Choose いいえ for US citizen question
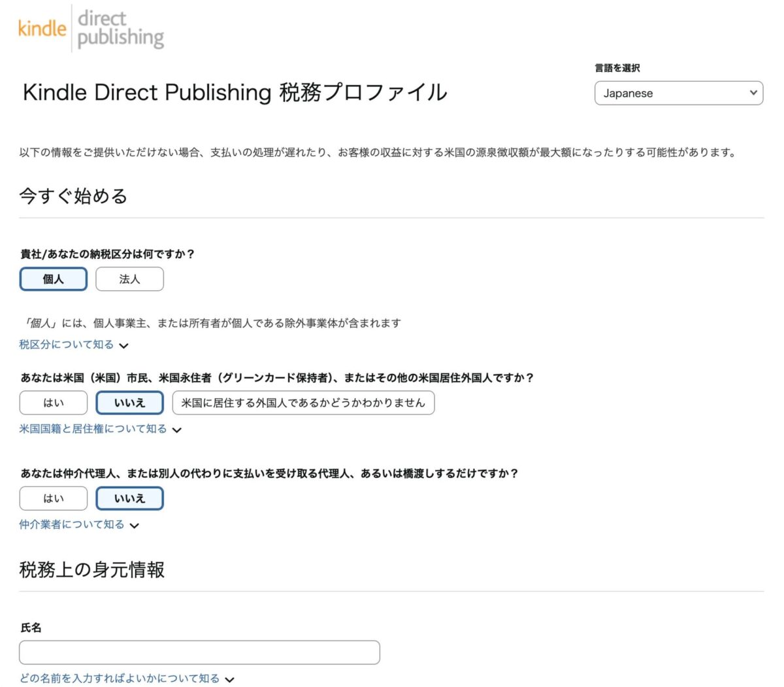The height and width of the screenshot is (687, 784). [x=129, y=403]
